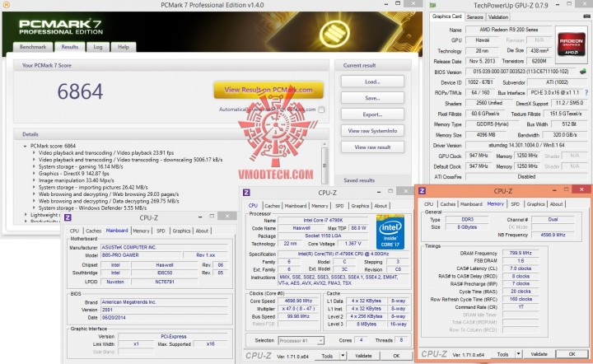Expand the Video playback 23.91 fps row
593x364 pixels.
click(34, 152)
